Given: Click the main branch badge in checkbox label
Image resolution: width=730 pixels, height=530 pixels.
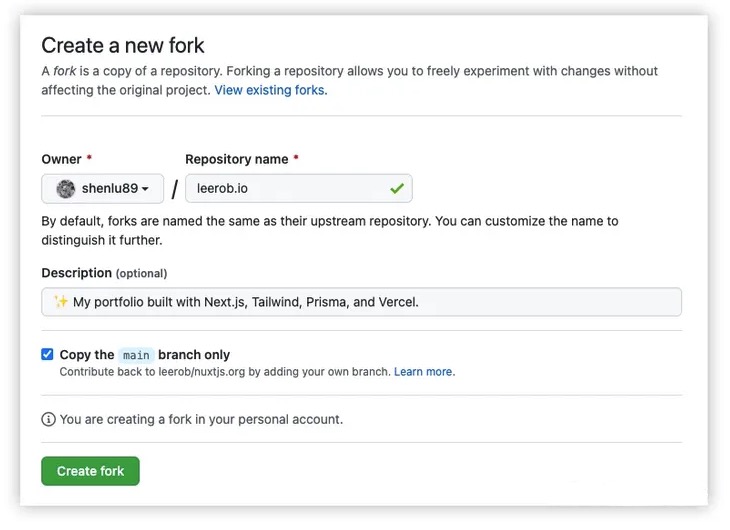Looking at the screenshot, I should (x=136, y=354).
